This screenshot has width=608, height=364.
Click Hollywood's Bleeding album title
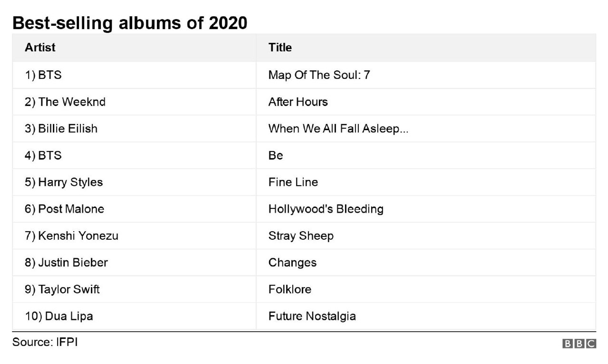(326, 209)
